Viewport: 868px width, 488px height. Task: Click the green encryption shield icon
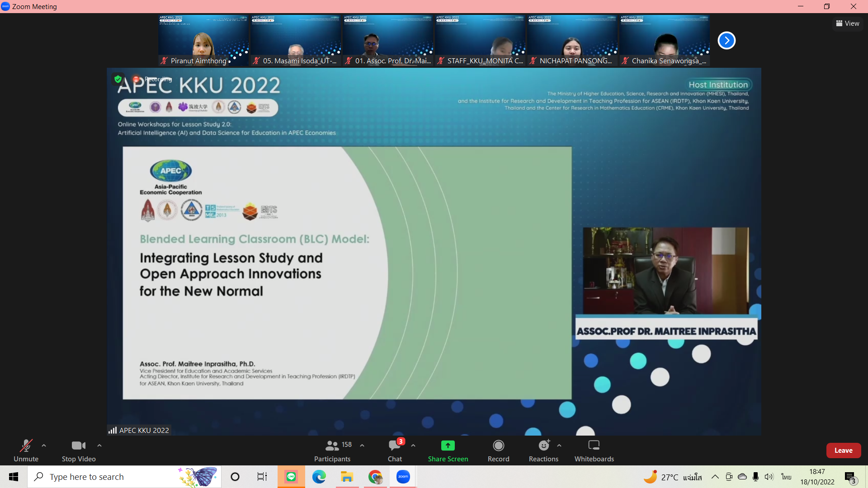(x=118, y=79)
